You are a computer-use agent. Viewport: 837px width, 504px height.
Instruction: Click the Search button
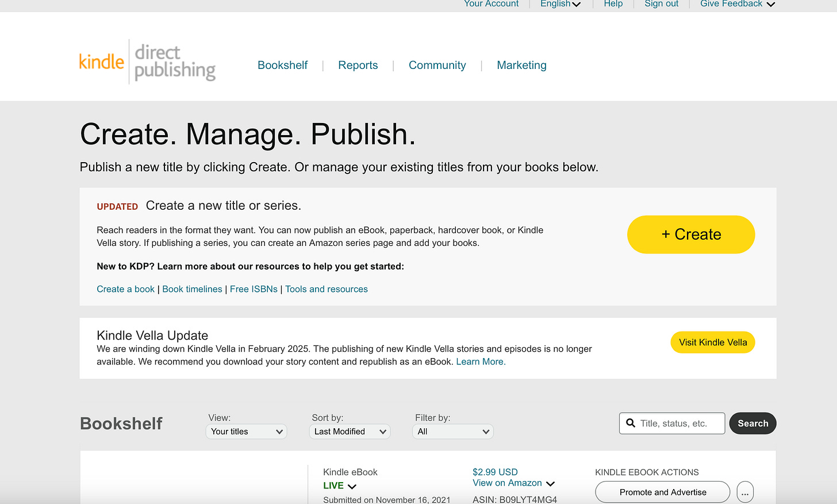[x=753, y=424]
